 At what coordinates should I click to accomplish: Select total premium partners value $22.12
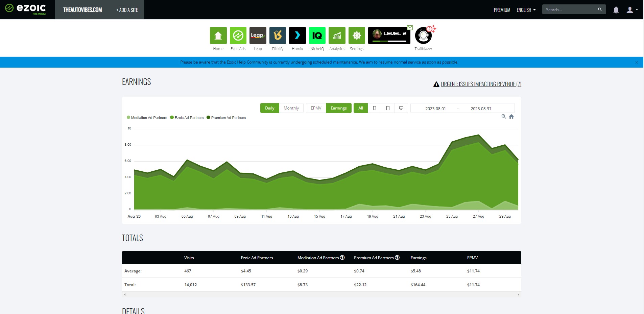360,285
